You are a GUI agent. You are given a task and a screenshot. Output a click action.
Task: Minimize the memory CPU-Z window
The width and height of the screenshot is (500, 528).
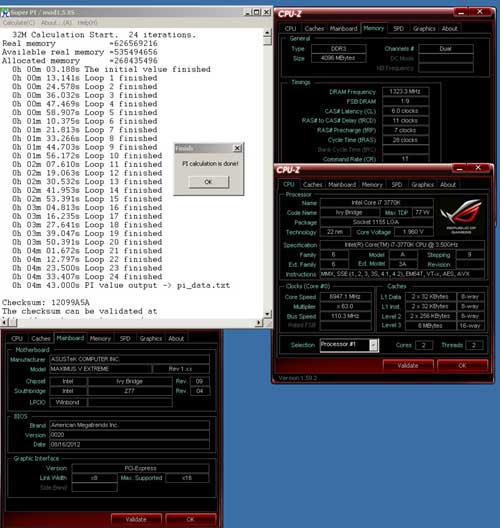[x=461, y=13]
